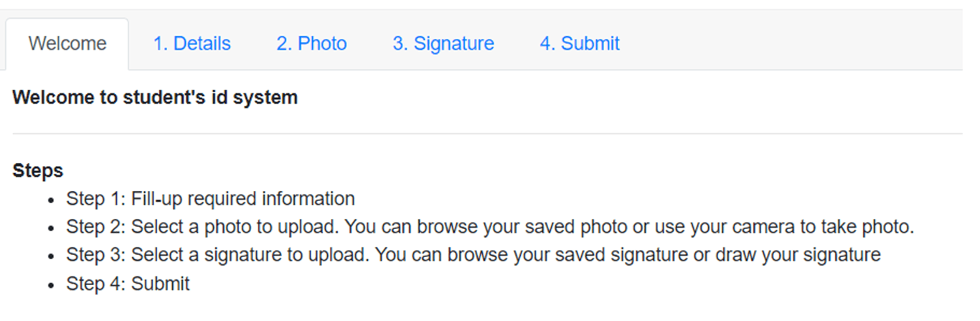Switch to the Welcome tab
Viewport: 980px width, 321px height.
67,44
